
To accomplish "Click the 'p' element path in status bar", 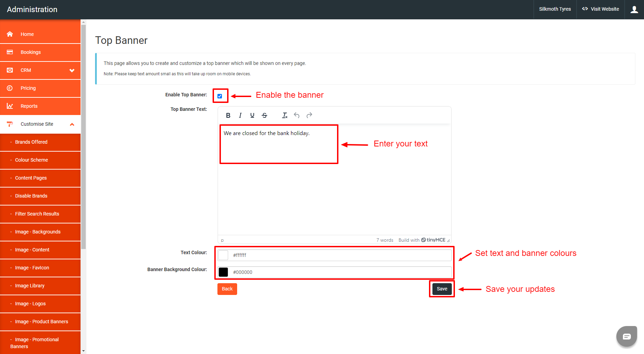I will click(222, 240).
